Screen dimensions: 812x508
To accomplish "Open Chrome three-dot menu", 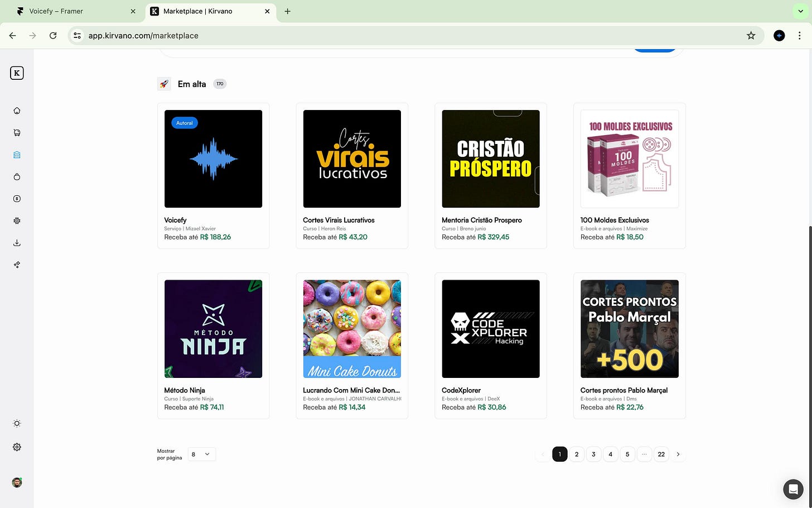I will click(x=800, y=35).
